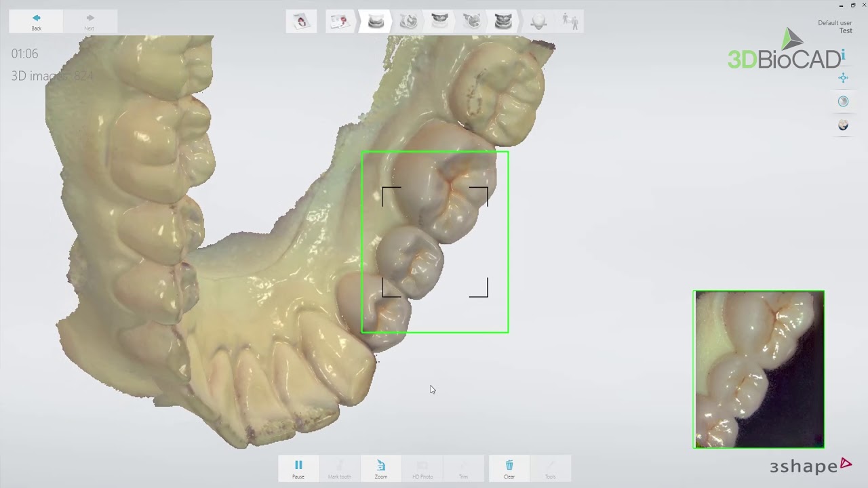Screen dimensions: 868x488
Task: Click the live scanner camera preview
Action: point(759,369)
